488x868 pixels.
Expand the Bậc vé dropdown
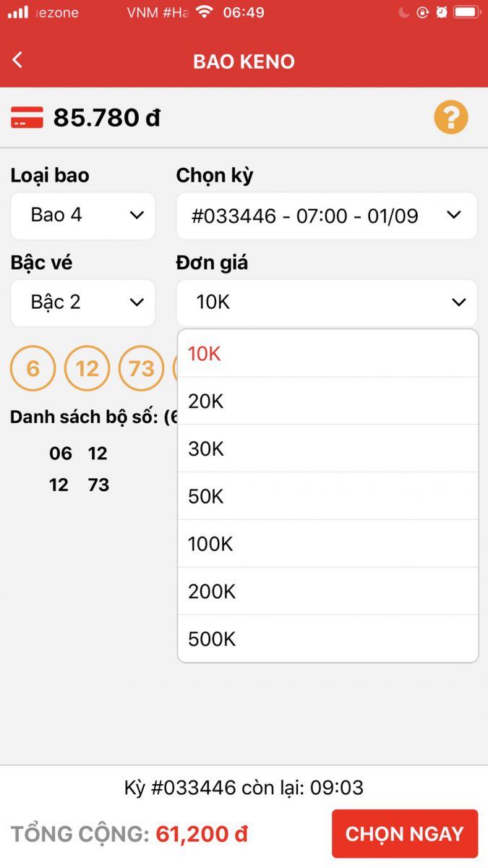82,302
